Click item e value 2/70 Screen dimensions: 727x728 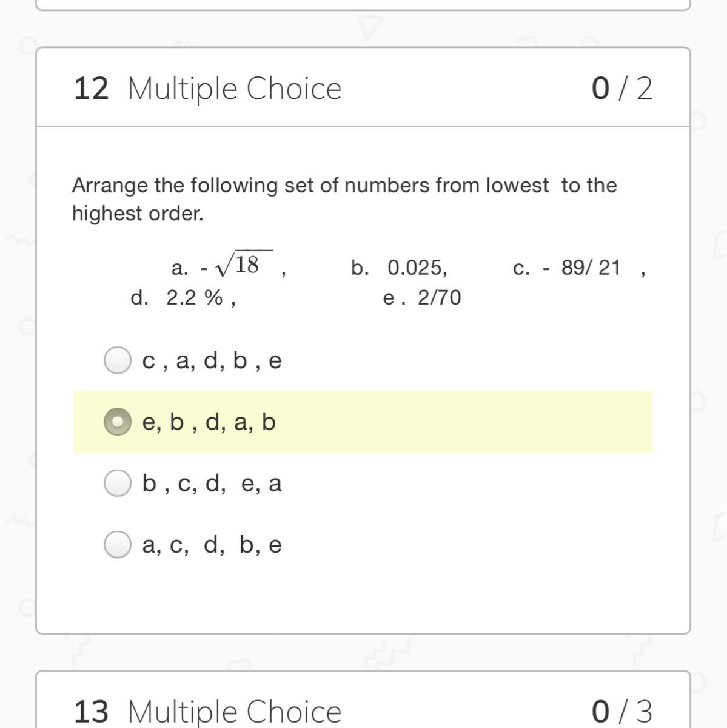(439, 298)
